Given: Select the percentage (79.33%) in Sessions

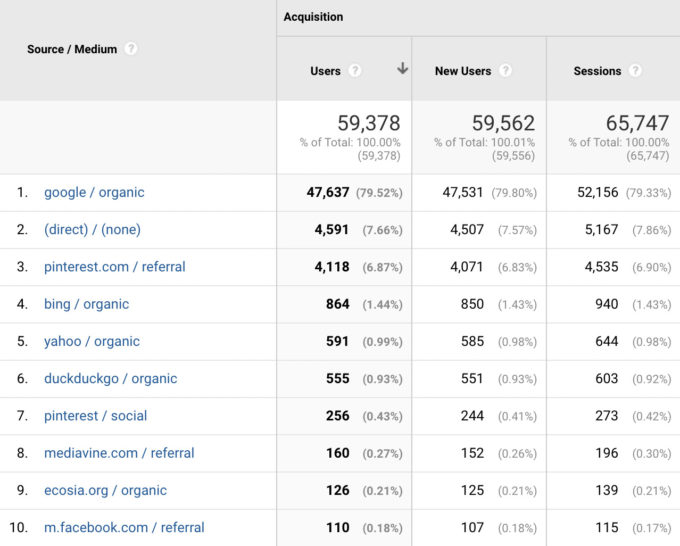Looking at the screenshot, I should (648, 193).
